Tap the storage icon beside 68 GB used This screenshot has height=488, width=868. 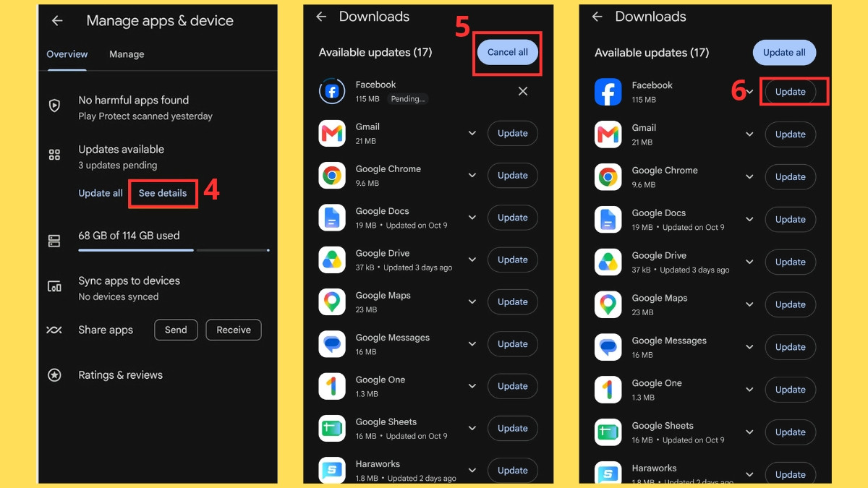tap(54, 241)
